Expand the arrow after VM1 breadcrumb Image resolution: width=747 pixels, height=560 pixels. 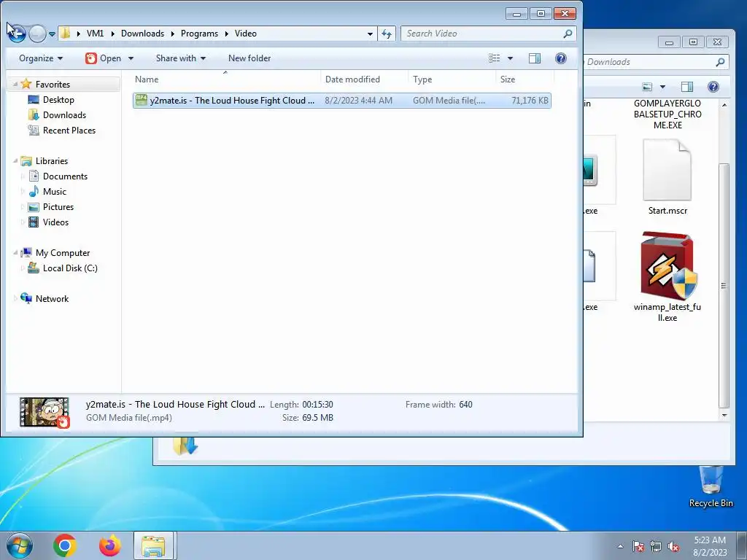(112, 34)
